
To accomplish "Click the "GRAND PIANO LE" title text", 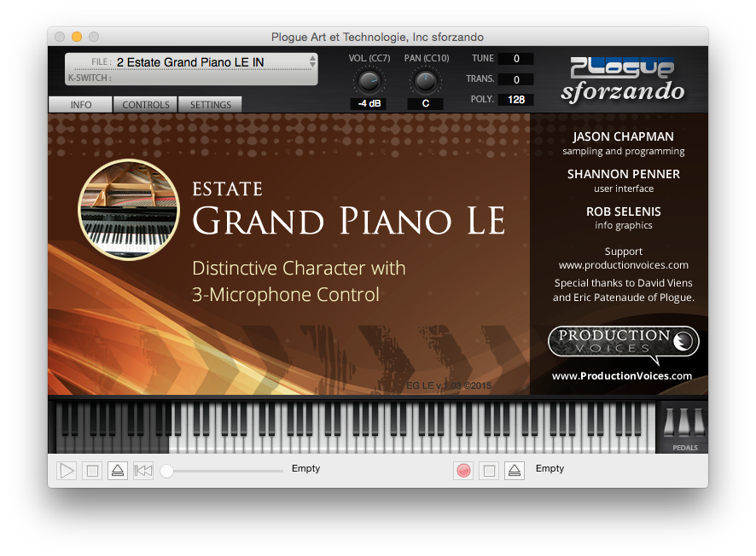I will (x=349, y=221).
